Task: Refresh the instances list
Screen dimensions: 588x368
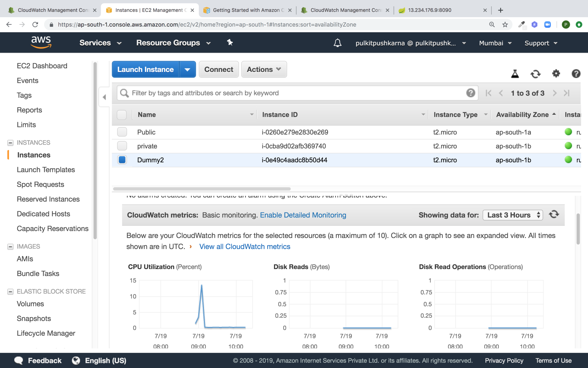Action: click(535, 74)
